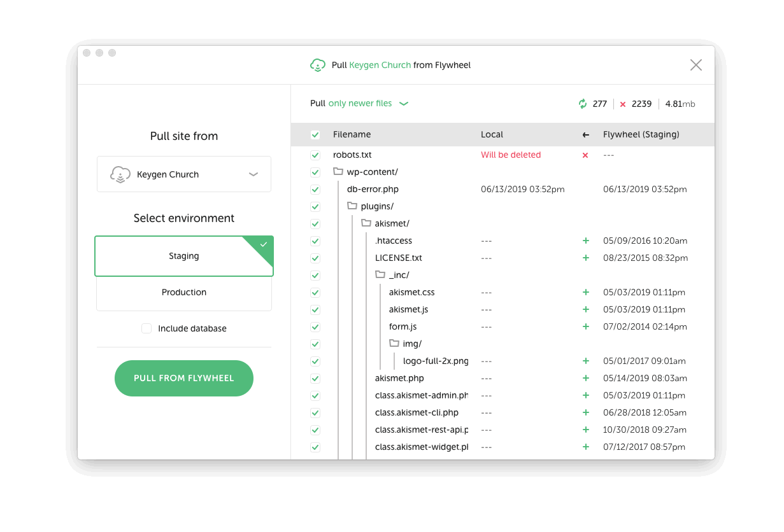Viewport: 784px width, 532px height.
Task: Enable the Include database checkbox
Action: pos(146,328)
